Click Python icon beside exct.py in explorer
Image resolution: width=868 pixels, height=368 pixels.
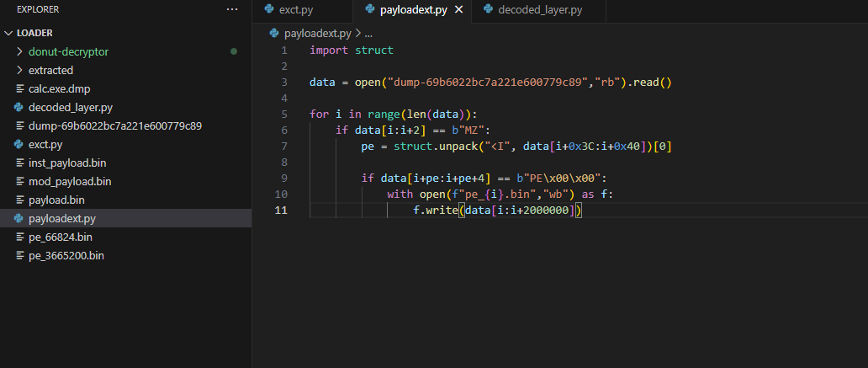19,144
